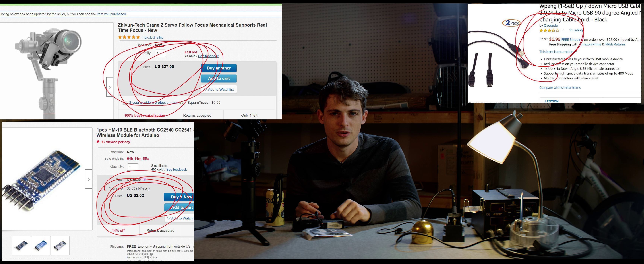644x264 pixels.
Task: Click heart icon on gimbal Add to Watchlist
Action: tap(205, 89)
